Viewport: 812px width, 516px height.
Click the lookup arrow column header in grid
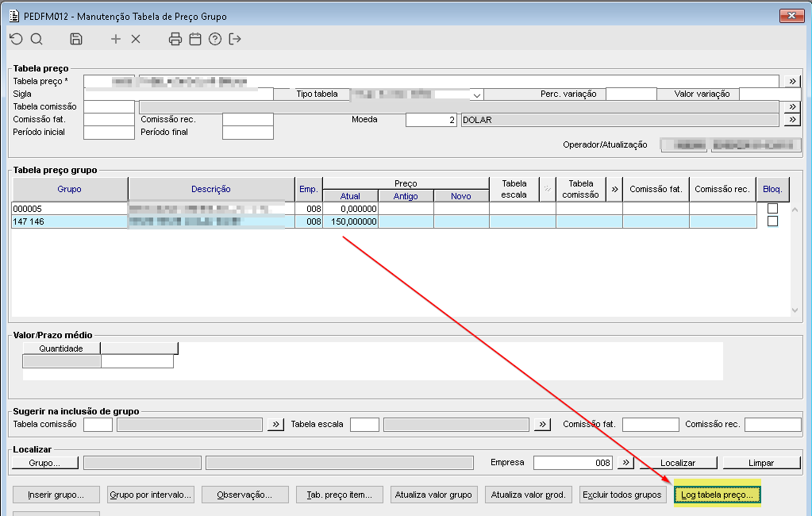[614, 189]
